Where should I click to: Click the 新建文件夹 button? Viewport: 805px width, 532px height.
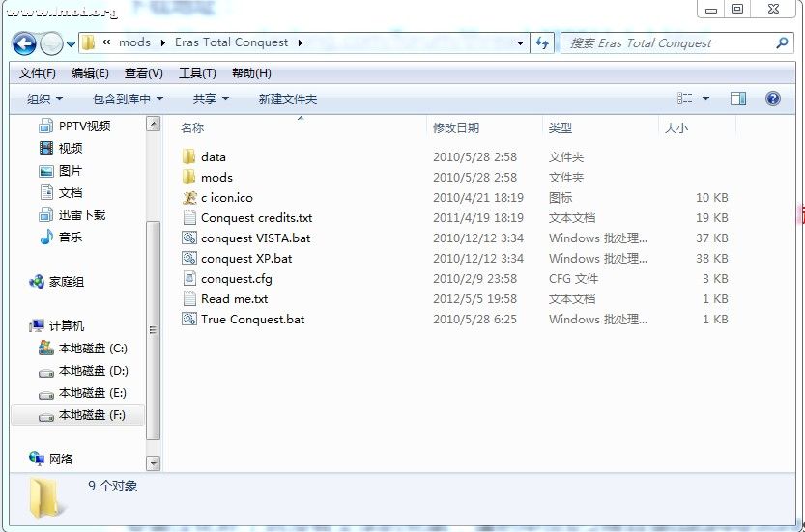tap(287, 98)
